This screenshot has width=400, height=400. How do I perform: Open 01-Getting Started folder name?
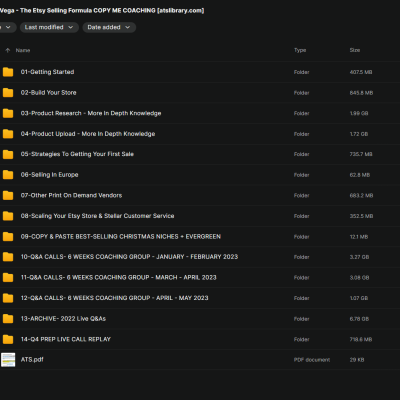[x=47, y=72]
